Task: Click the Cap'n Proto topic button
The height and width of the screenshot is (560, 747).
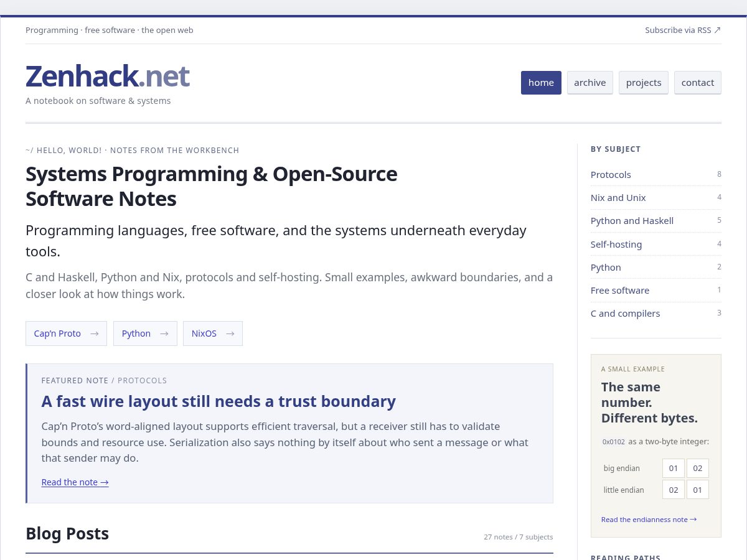Action: point(66,334)
